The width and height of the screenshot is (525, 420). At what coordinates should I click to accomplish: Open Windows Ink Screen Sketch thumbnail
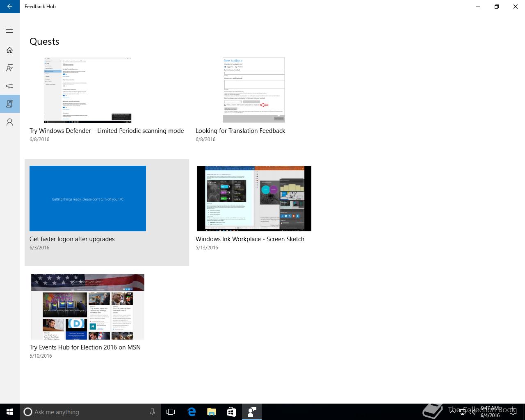pyautogui.click(x=254, y=199)
